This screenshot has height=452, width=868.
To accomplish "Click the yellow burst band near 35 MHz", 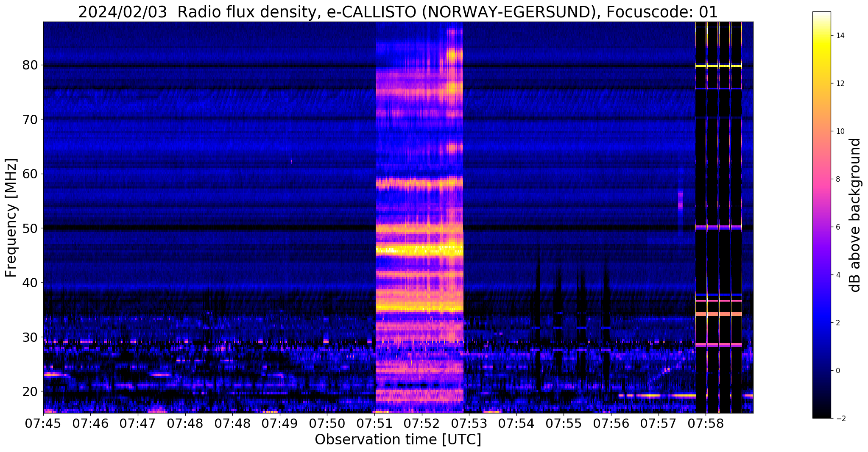I will [x=419, y=308].
